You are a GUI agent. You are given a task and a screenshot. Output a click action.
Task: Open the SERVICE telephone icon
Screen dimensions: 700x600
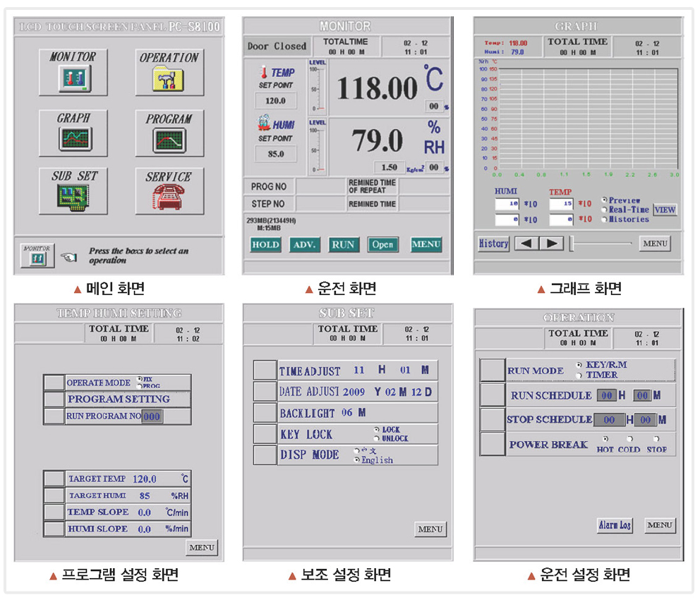click(169, 198)
